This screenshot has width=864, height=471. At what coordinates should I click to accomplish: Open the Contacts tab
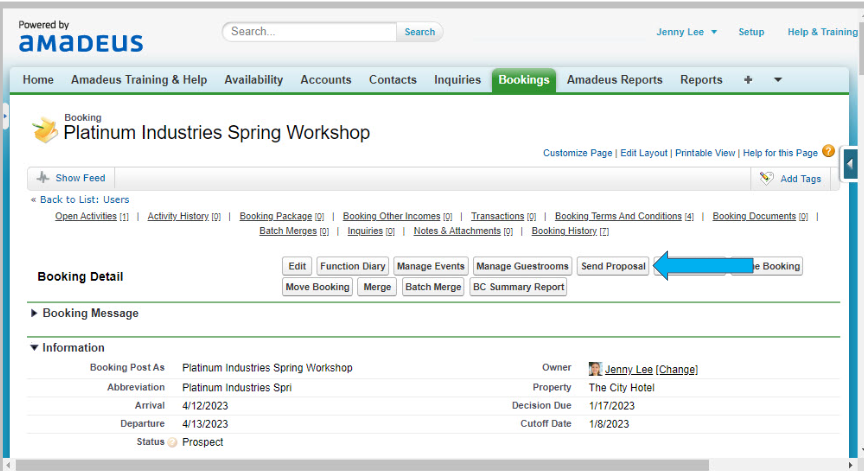click(393, 80)
